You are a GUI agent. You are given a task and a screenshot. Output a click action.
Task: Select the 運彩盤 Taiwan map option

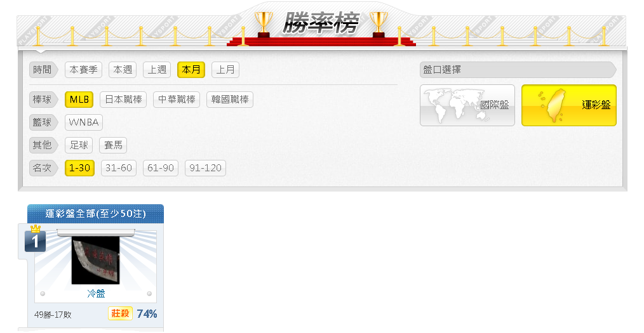pyautogui.click(x=569, y=105)
